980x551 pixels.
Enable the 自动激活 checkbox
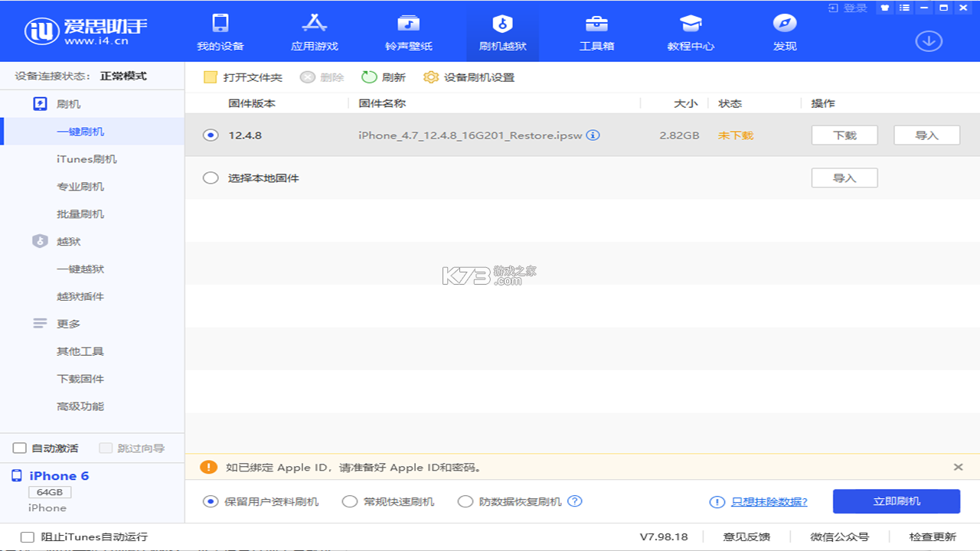(20, 448)
